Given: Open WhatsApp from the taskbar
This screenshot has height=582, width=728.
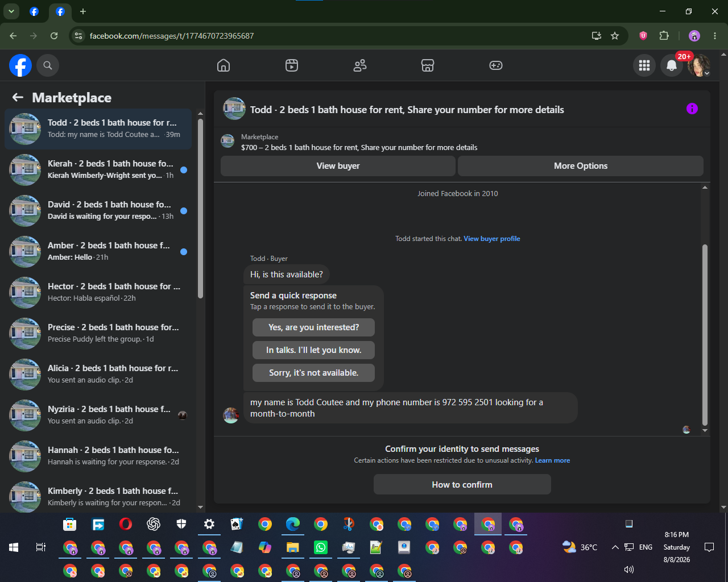Looking at the screenshot, I should 321,547.
